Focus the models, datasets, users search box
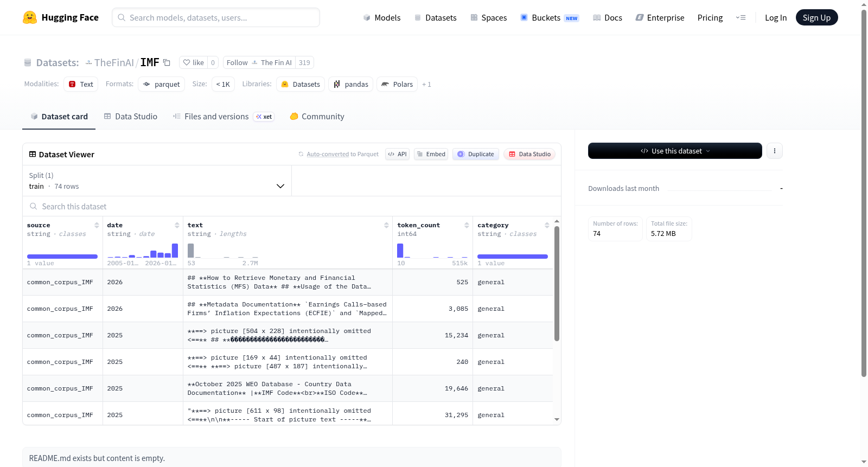 tap(216, 17)
